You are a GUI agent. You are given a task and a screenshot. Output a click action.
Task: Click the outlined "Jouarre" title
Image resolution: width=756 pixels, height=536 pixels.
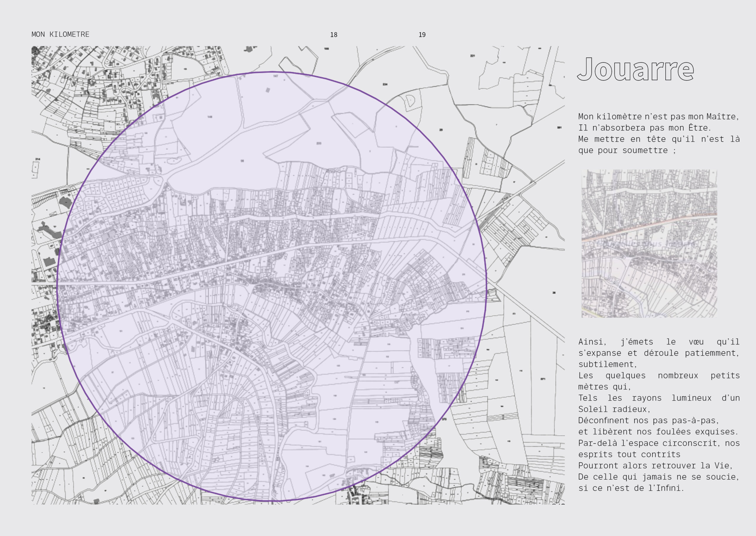click(x=636, y=69)
